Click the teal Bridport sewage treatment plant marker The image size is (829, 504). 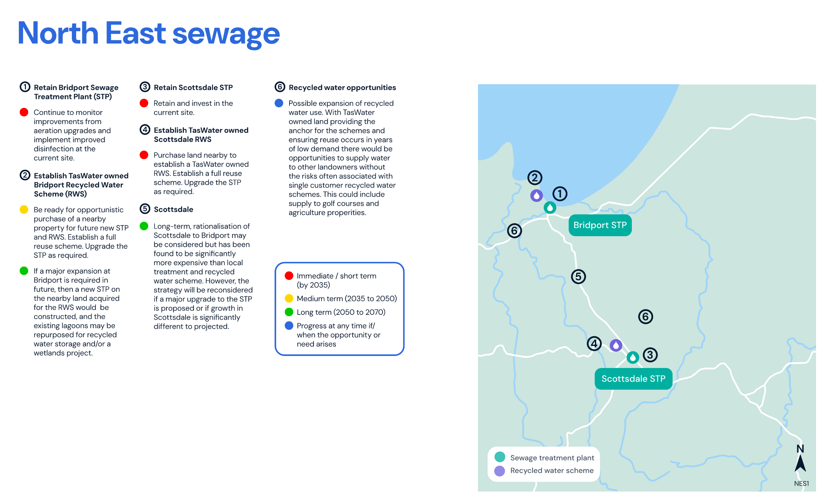tap(550, 208)
